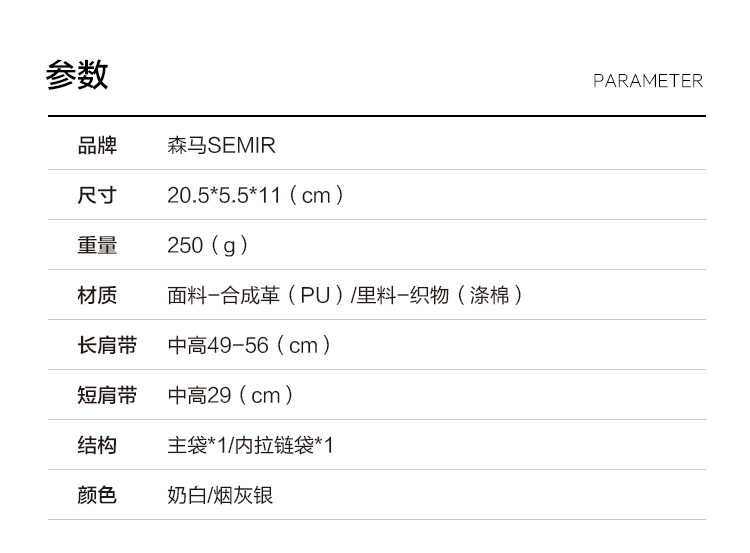Select the 品牌 row label
The width and height of the screenshot is (750, 553).
tap(97, 146)
